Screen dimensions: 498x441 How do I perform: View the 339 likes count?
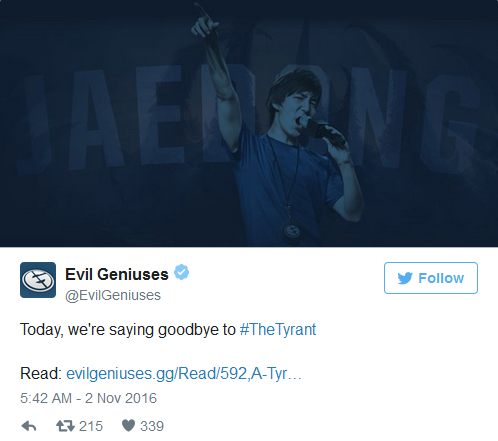[x=152, y=426]
